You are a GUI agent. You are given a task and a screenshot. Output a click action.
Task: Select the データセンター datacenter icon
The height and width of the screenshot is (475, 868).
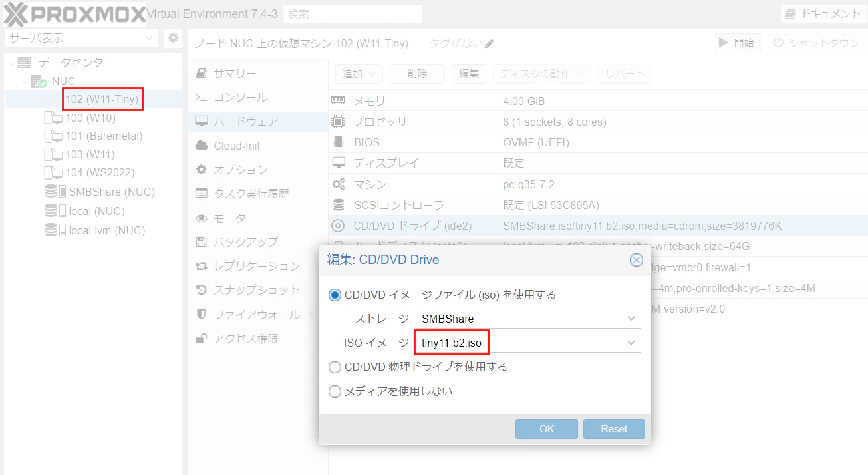click(x=25, y=63)
